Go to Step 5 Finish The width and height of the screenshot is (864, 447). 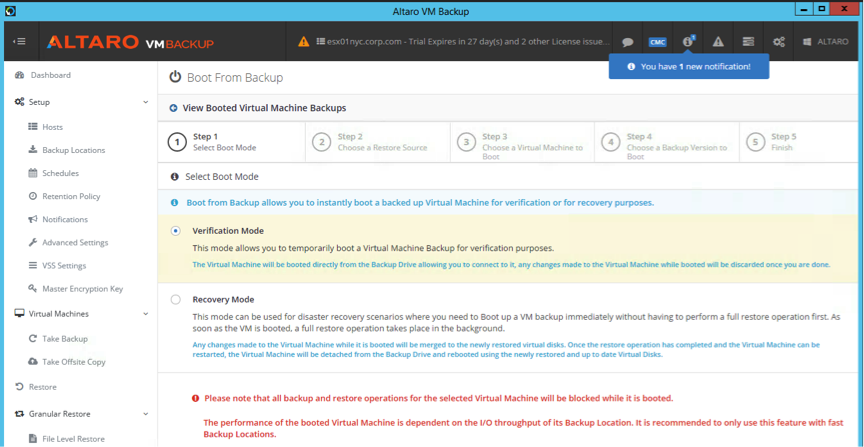[798, 142]
